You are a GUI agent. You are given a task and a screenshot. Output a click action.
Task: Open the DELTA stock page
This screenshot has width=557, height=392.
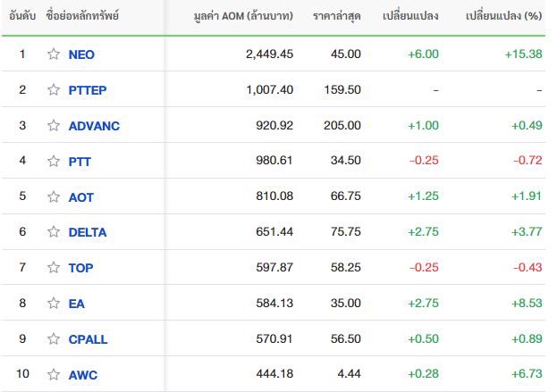coord(88,232)
